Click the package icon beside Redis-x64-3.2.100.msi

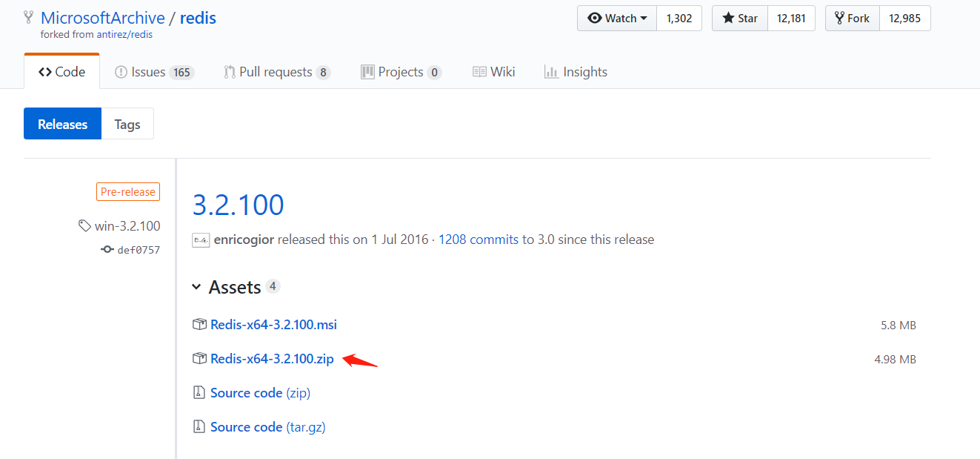tap(199, 325)
